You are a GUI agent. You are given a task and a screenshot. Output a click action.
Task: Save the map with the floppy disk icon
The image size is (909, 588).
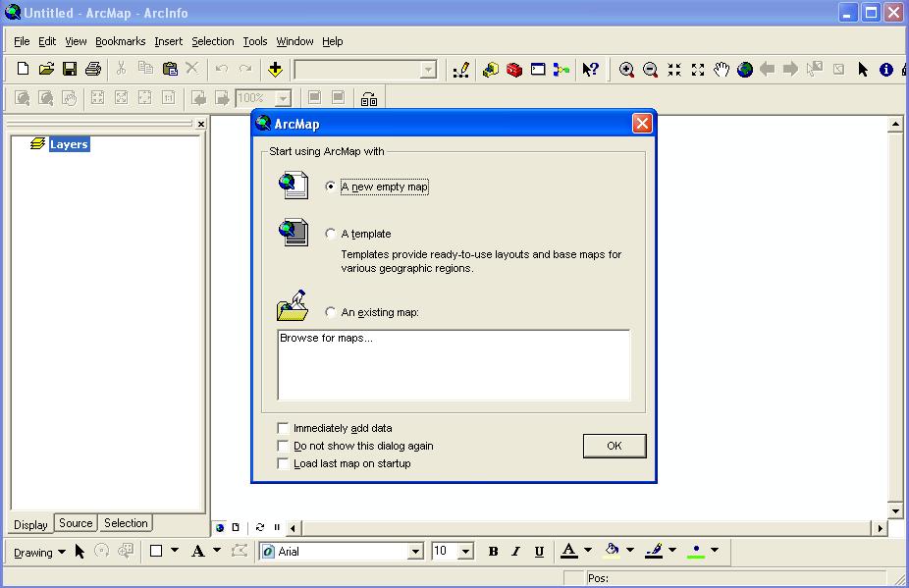pyautogui.click(x=70, y=69)
